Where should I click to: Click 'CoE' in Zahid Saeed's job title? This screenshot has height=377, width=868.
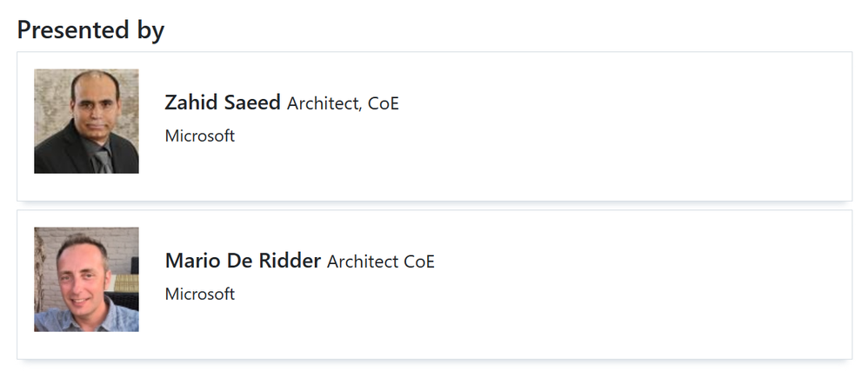[383, 103]
